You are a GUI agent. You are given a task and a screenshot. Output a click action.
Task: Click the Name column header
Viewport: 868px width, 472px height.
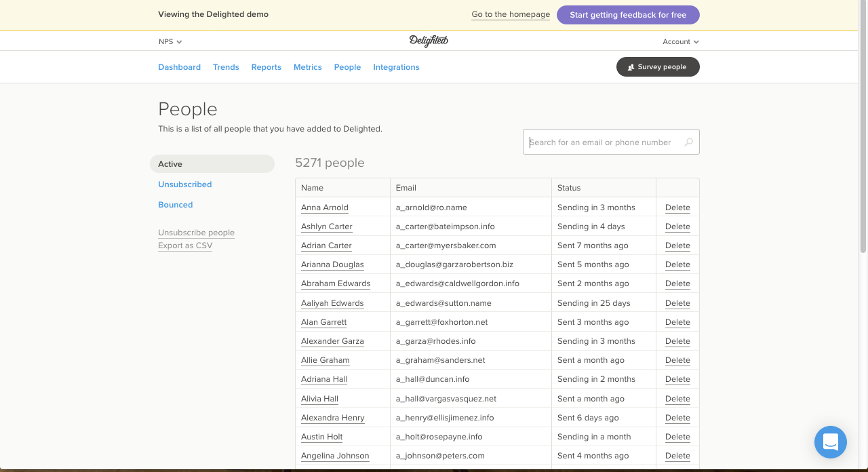click(x=342, y=188)
